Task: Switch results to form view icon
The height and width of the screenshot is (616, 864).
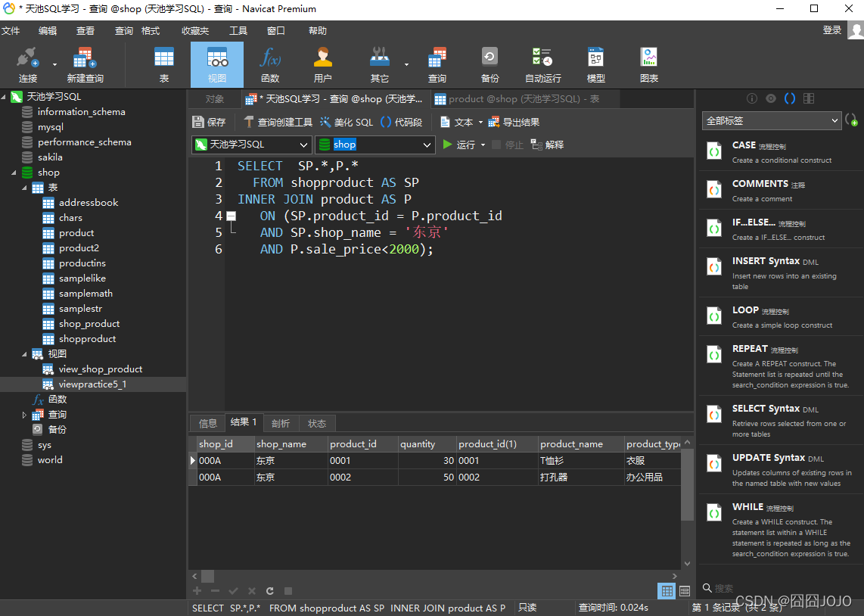Action: (x=685, y=591)
